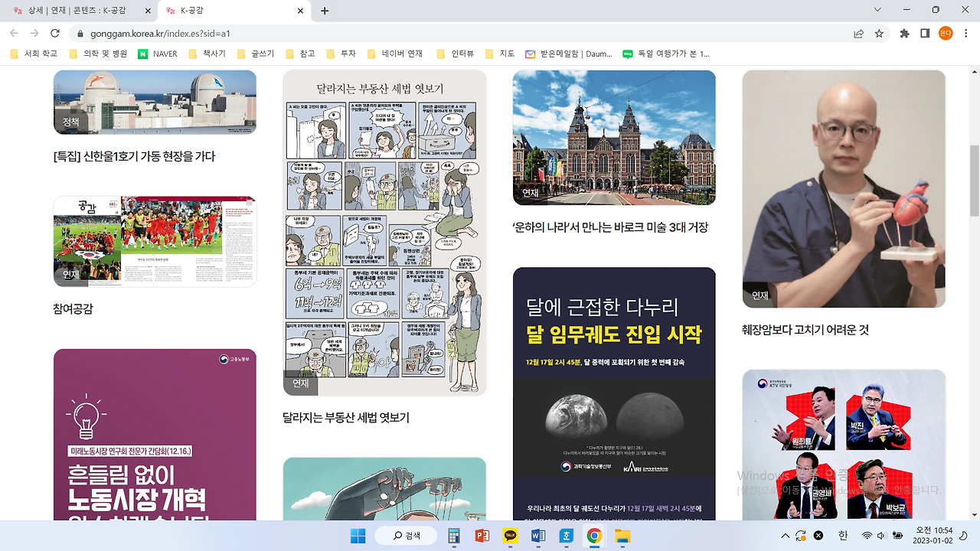Toggle the Korean IME 한 indicator
Screen dimensions: 980x551
click(842, 535)
